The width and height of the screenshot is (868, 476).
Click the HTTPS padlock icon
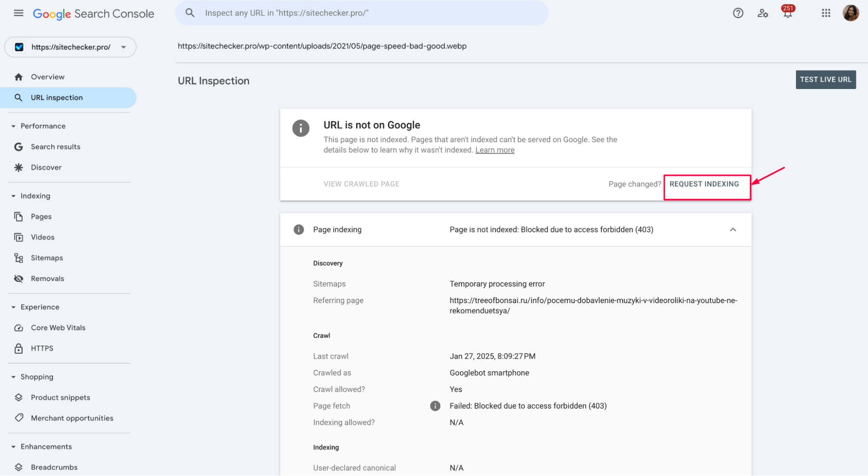click(18, 348)
